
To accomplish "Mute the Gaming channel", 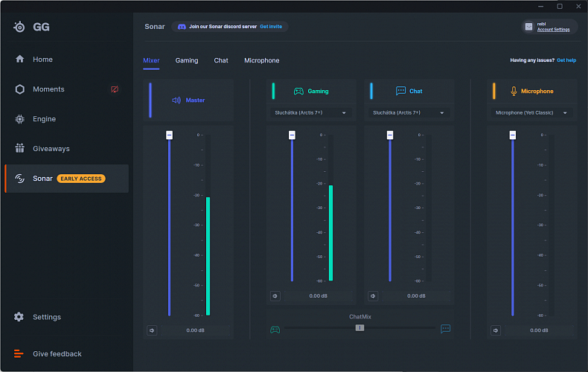I will [275, 296].
